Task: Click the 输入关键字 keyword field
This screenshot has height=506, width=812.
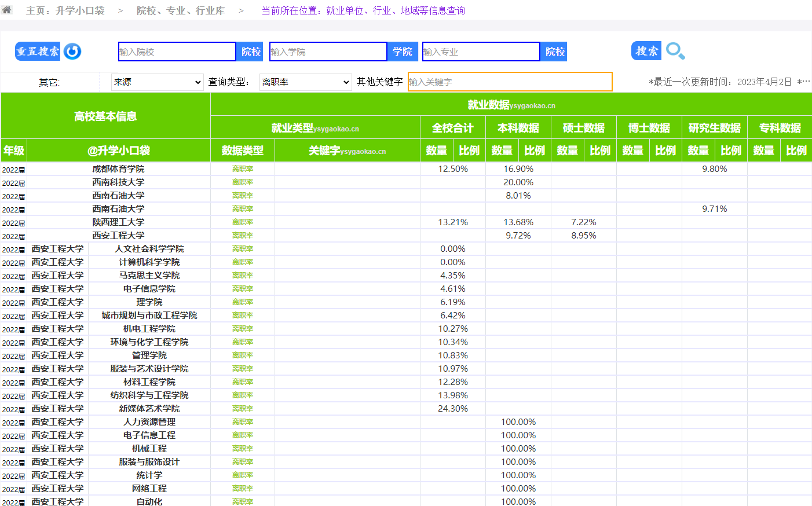Action: 510,82
